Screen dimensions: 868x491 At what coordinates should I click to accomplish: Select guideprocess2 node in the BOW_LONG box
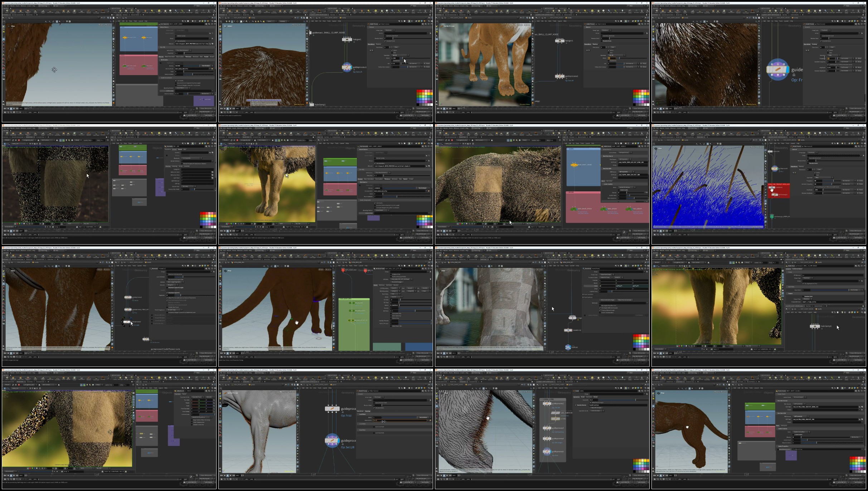pos(547,403)
